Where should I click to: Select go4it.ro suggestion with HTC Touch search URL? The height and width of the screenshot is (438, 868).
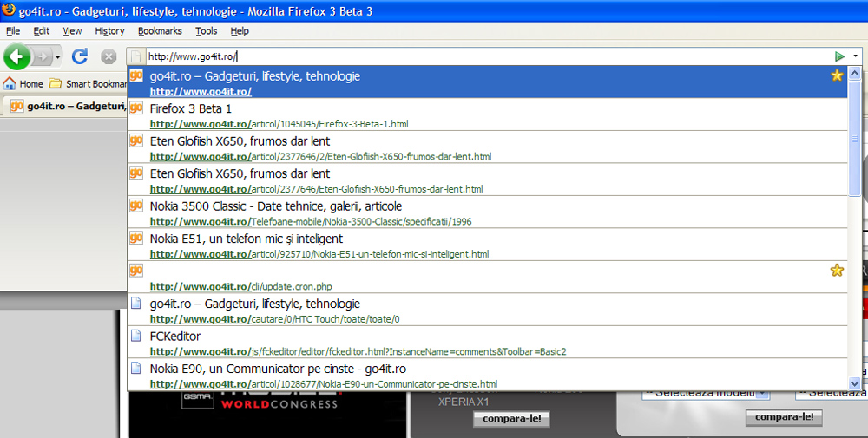[487, 310]
